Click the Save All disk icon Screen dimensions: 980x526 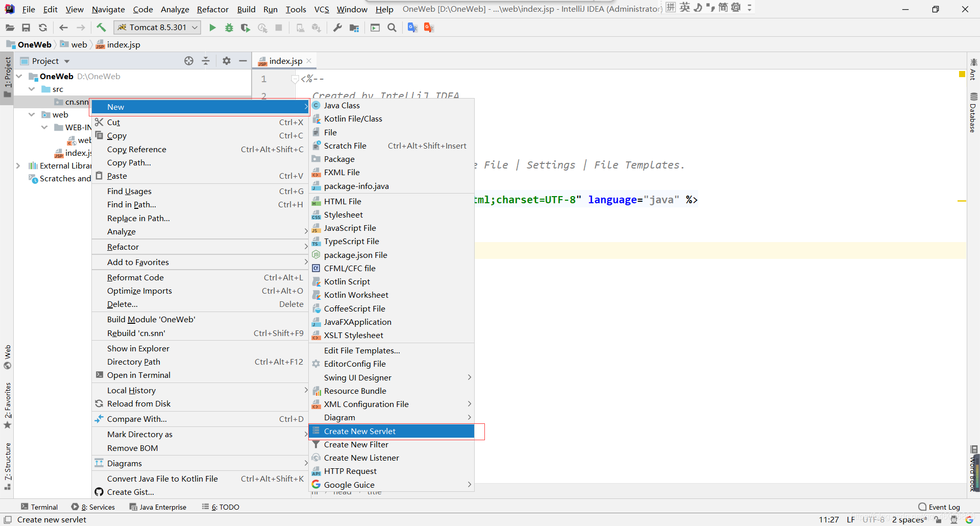tap(26, 28)
